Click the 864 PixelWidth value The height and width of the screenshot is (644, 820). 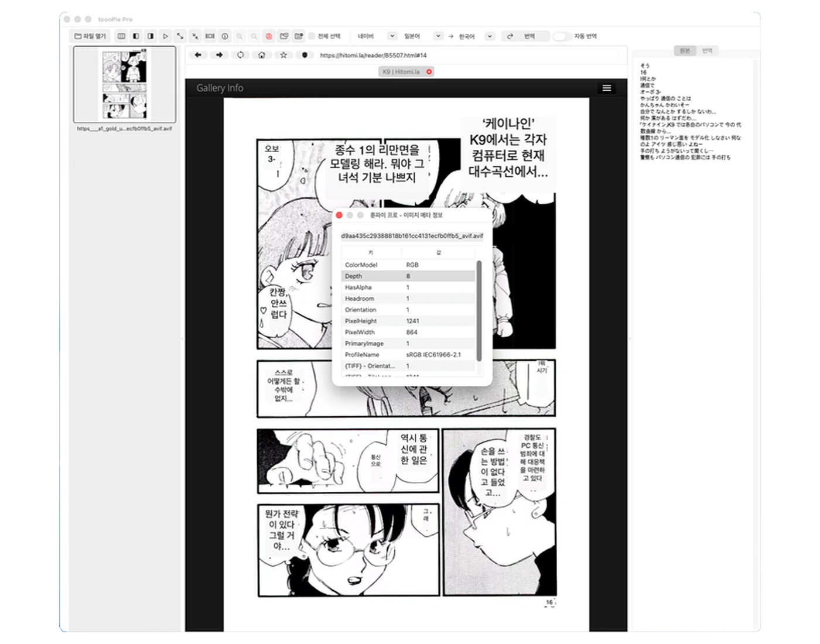(412, 332)
